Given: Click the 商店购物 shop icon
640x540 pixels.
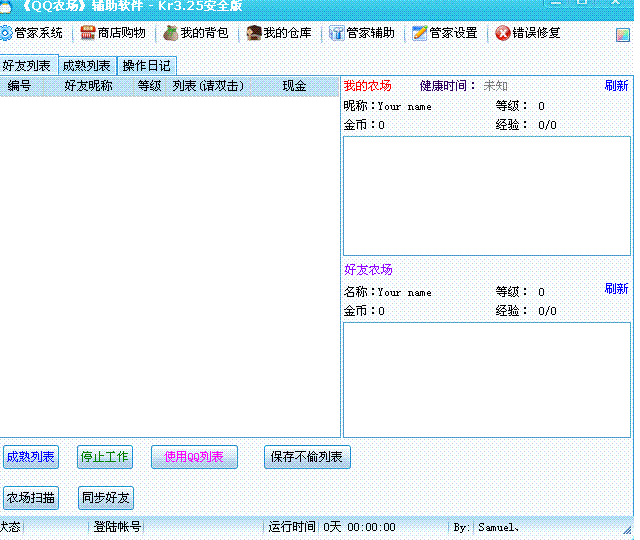Looking at the screenshot, I should pos(87,33).
